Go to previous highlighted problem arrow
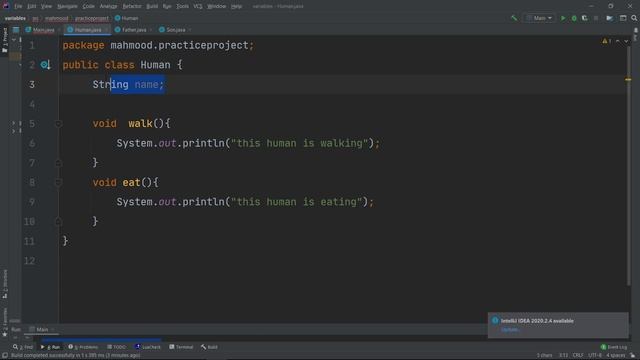 (x=618, y=41)
